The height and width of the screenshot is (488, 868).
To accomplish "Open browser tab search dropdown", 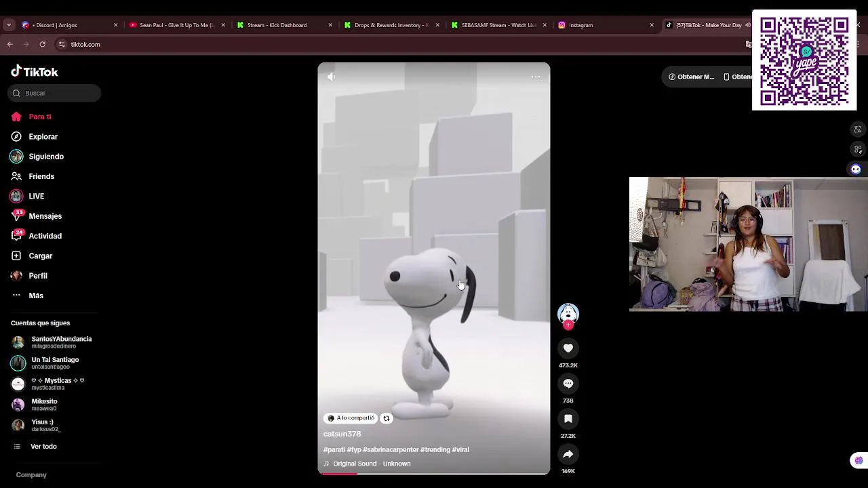I will click(x=9, y=25).
